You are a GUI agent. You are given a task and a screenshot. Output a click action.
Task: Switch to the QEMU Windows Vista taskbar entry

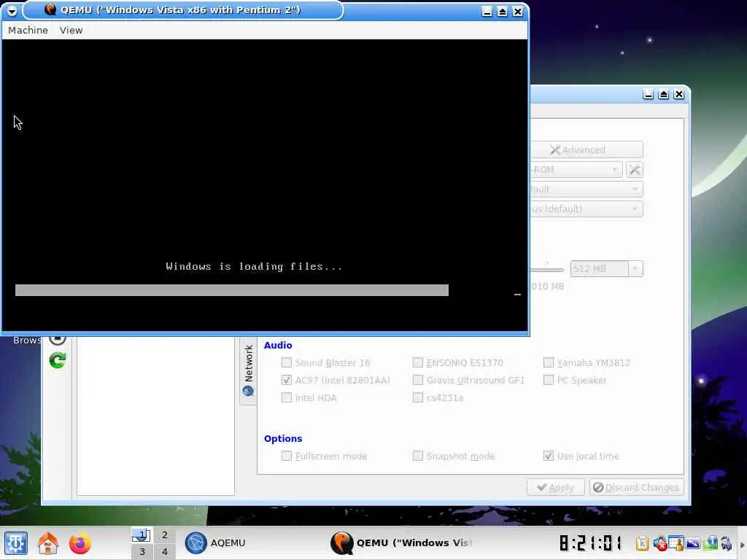(x=403, y=542)
